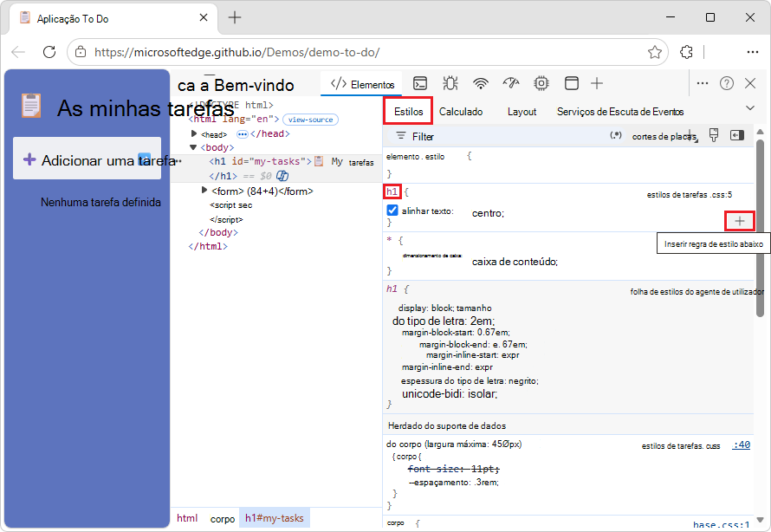Click Adicionar uma tarefa button
The height and width of the screenshot is (532, 771).
pos(87,159)
